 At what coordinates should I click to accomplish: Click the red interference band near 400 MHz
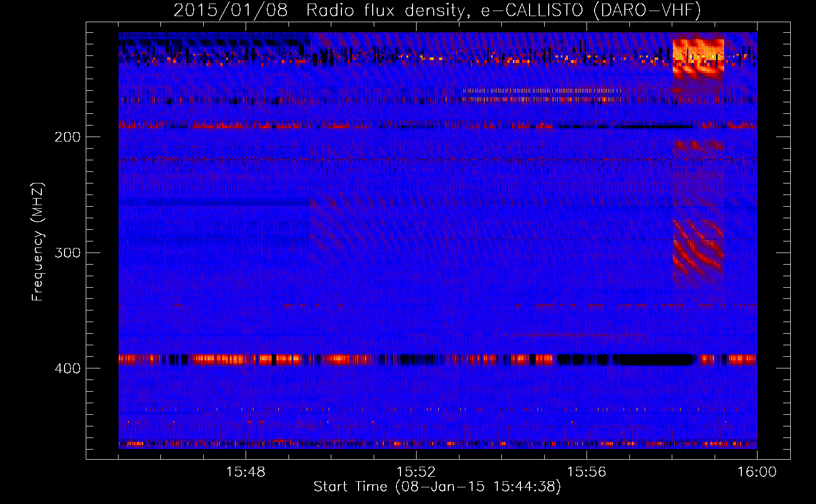(437, 360)
